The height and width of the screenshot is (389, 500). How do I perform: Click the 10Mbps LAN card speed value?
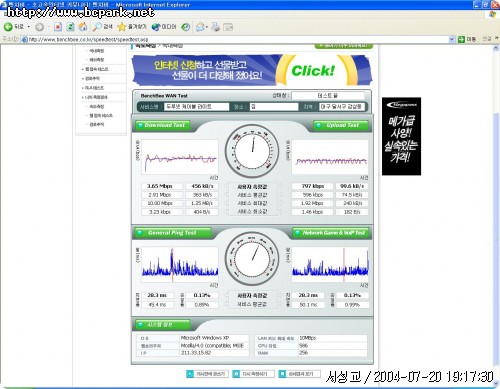307,338
